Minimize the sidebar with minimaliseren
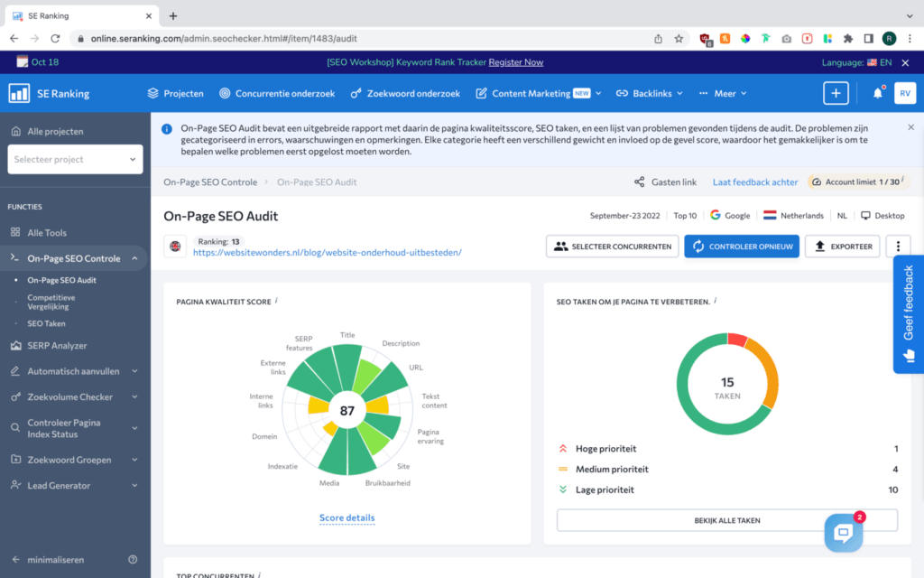The height and width of the screenshot is (578, 924). pos(54,560)
